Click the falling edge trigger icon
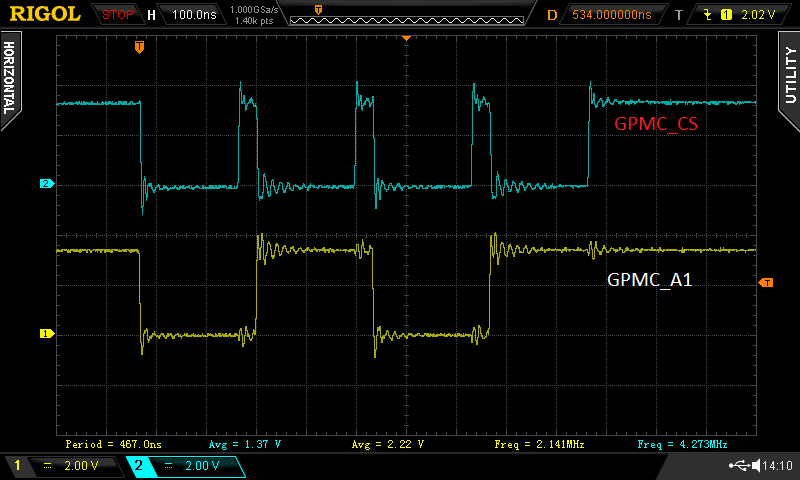This screenshot has width=800, height=480. [708, 15]
